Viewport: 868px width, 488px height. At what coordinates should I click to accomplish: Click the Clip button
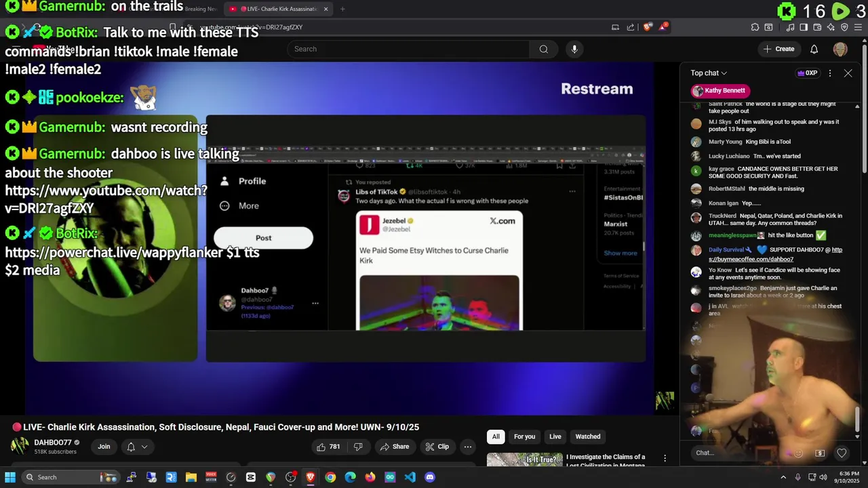[437, 447]
